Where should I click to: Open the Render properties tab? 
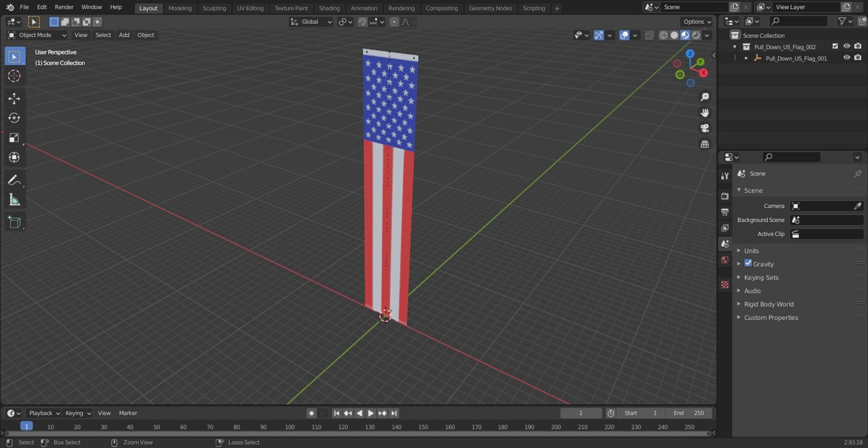(x=725, y=196)
